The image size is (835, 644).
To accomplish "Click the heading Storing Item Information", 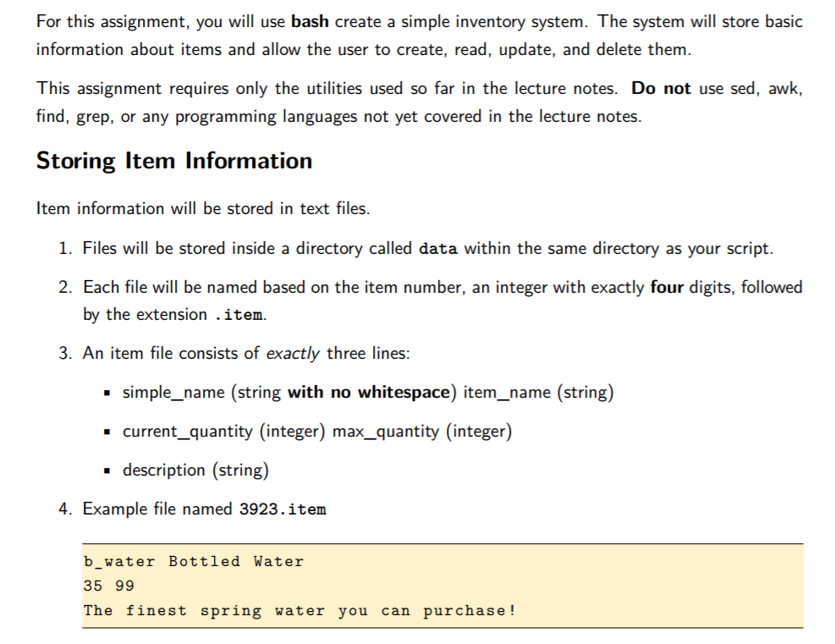I will click(x=173, y=160).
